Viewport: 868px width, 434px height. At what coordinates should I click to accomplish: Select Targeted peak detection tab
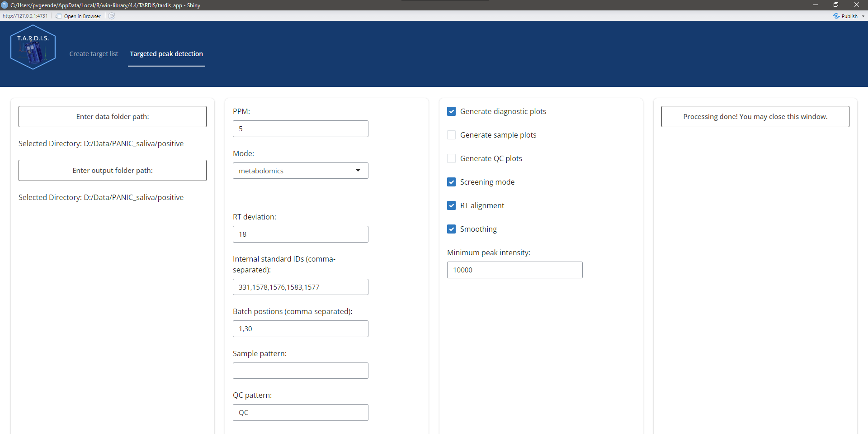coord(166,54)
